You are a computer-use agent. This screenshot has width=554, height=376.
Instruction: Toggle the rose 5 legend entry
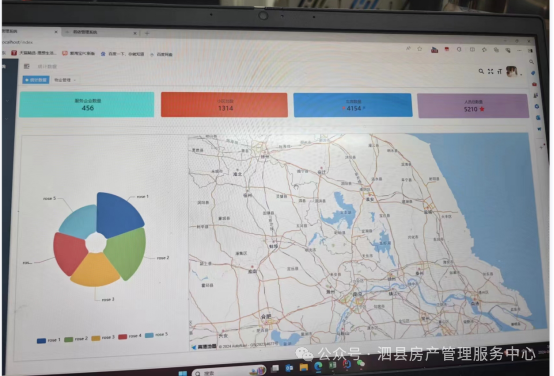[156, 335]
